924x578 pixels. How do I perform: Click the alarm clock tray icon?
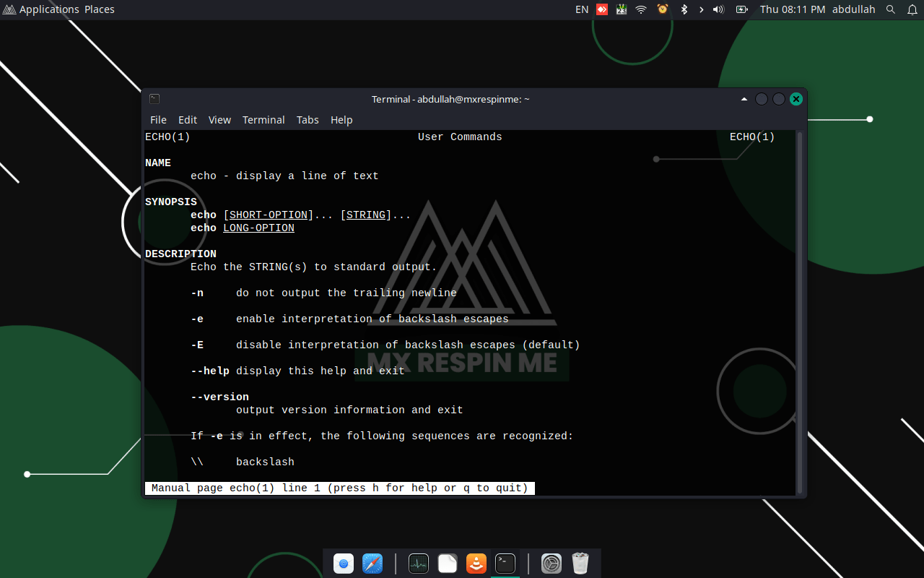(663, 9)
